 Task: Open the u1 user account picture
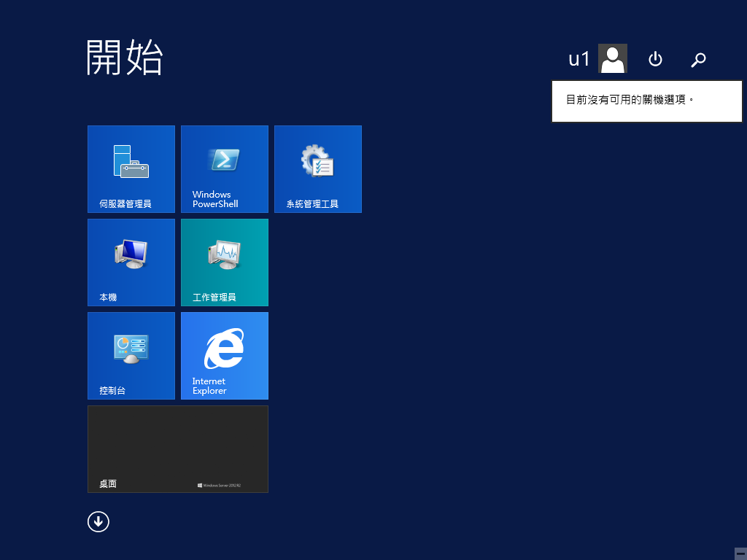pos(613,58)
